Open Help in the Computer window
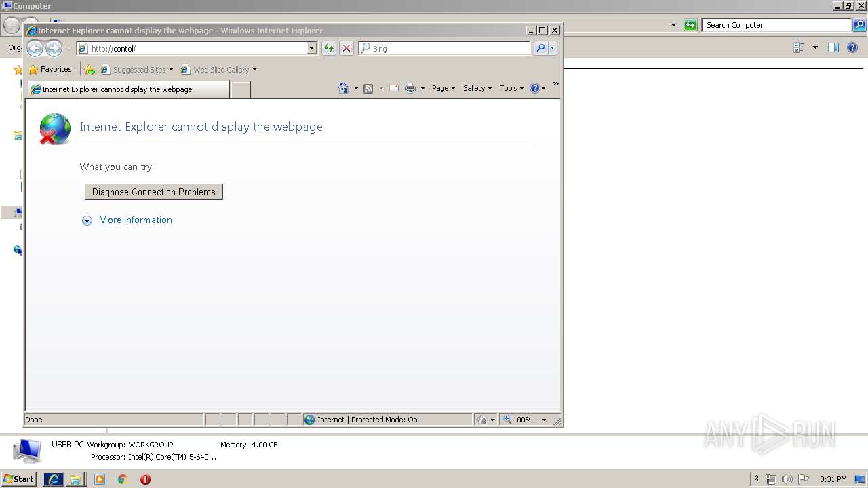 (x=853, y=47)
